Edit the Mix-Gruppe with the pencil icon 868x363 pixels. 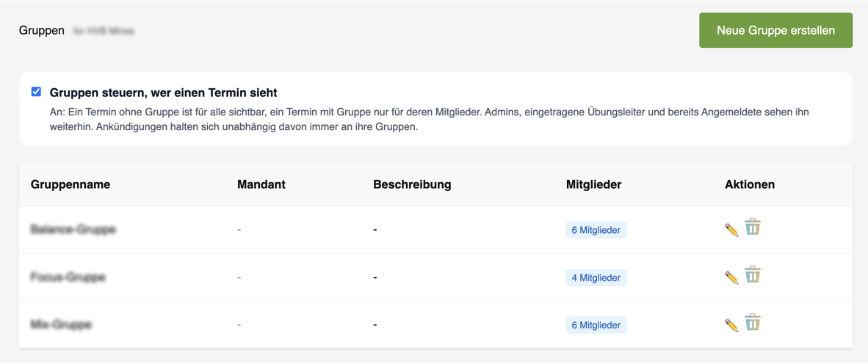click(x=731, y=326)
